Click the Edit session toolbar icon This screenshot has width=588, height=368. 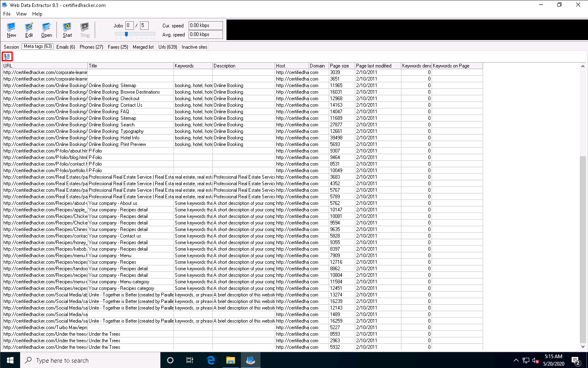(x=29, y=30)
